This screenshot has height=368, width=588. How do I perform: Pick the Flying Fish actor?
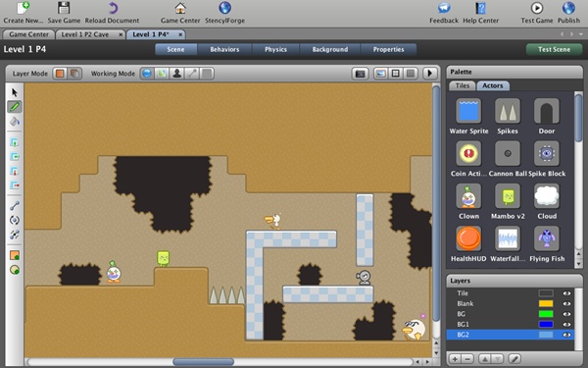pyautogui.click(x=547, y=238)
